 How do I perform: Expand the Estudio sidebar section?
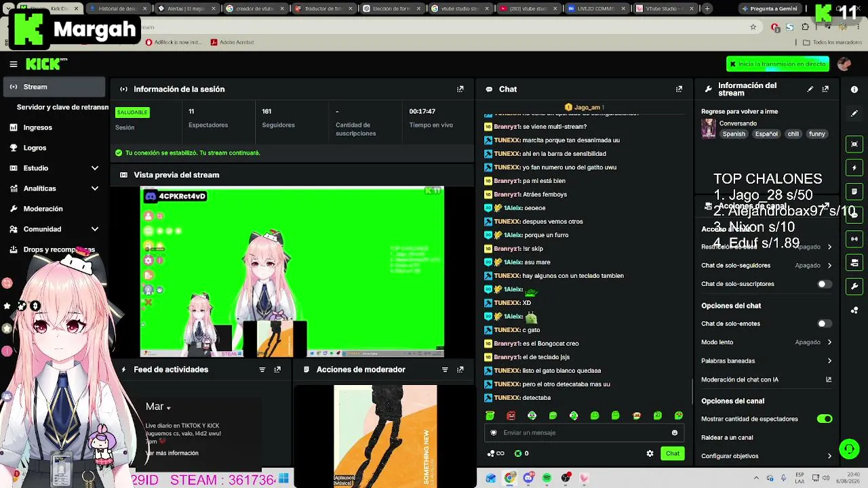pos(95,168)
